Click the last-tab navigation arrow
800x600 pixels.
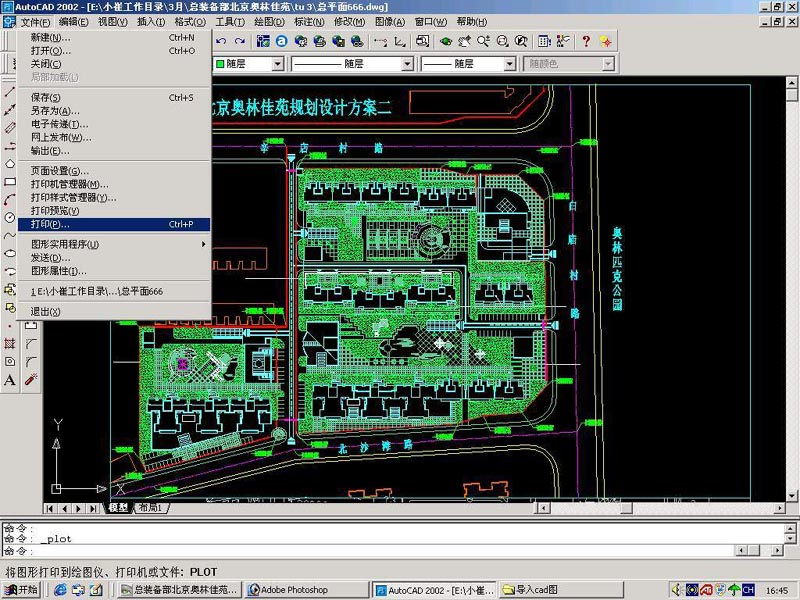pos(93,508)
